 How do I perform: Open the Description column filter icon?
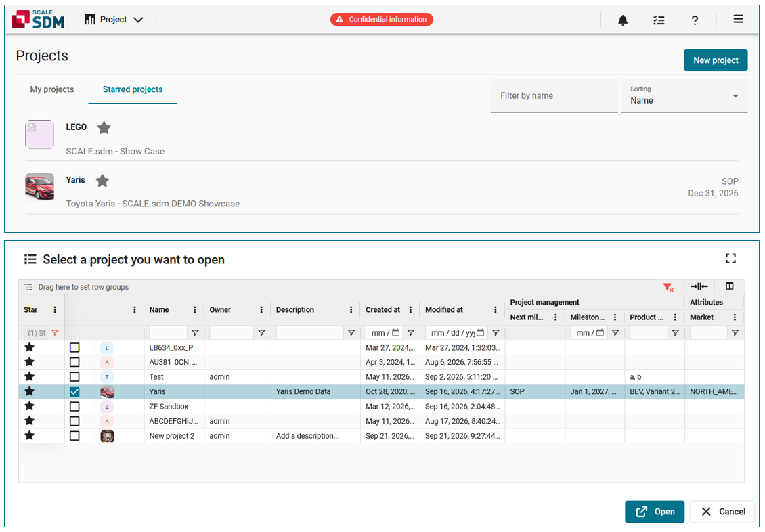[x=351, y=333]
